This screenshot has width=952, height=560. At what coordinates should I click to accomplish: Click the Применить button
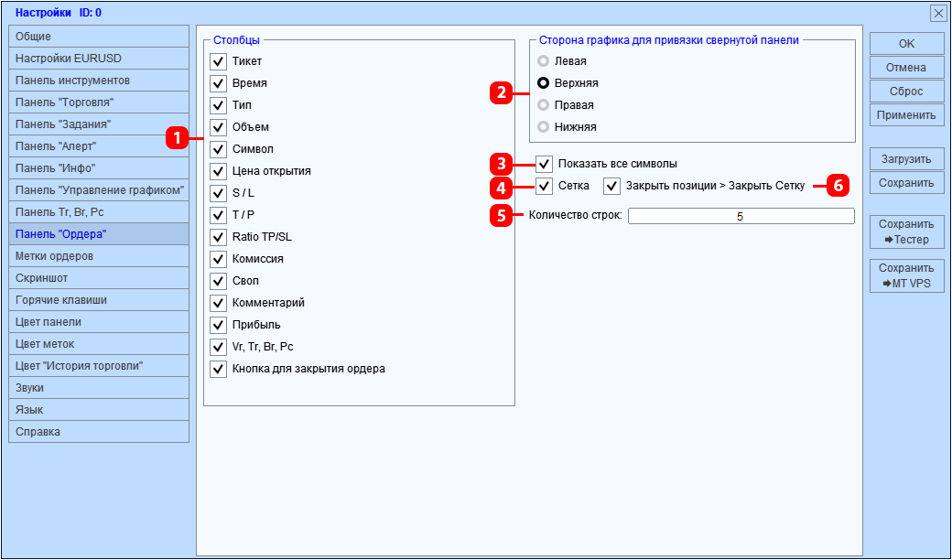click(906, 114)
